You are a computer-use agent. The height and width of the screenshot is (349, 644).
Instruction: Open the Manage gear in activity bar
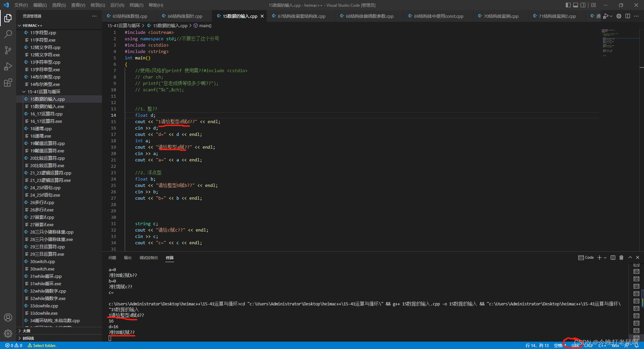click(8, 333)
